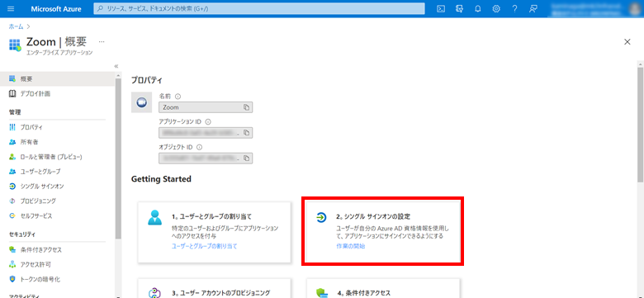The height and width of the screenshot is (298, 644).
Task: Click the ホーム breadcrumb link
Action: click(x=16, y=26)
